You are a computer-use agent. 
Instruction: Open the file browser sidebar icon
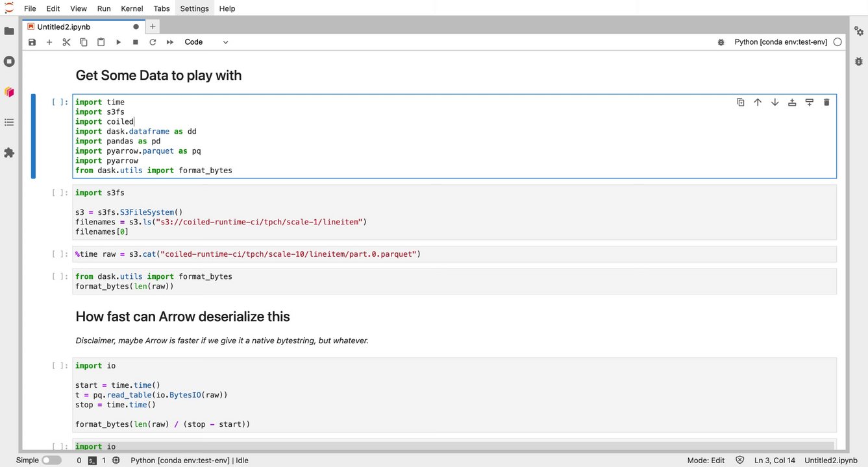tap(9, 31)
